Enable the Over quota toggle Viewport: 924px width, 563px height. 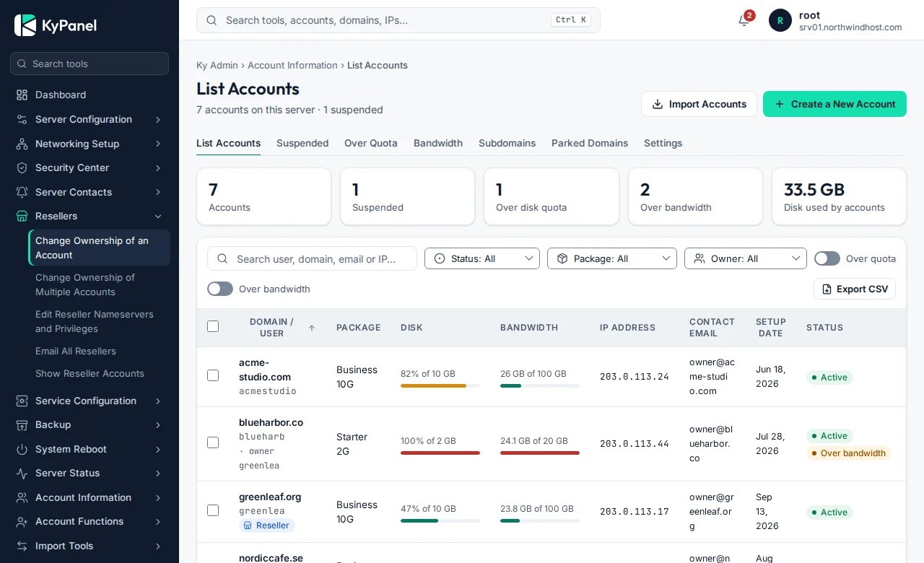tap(827, 258)
